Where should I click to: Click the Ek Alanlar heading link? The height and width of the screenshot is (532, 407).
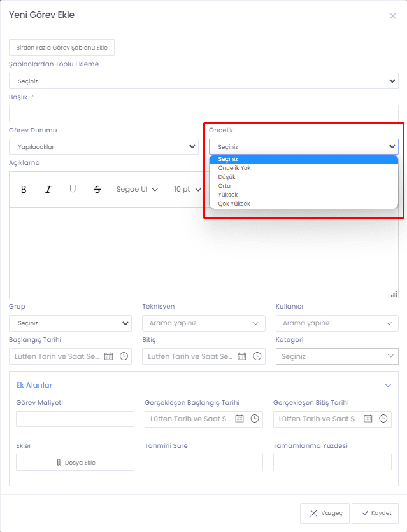pyautogui.click(x=34, y=385)
